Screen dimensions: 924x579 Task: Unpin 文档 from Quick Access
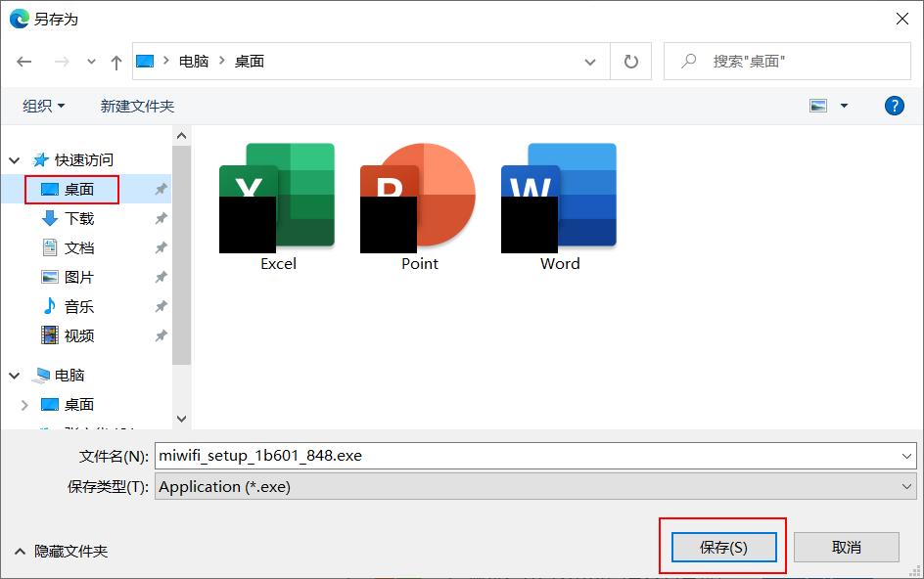[x=161, y=247]
